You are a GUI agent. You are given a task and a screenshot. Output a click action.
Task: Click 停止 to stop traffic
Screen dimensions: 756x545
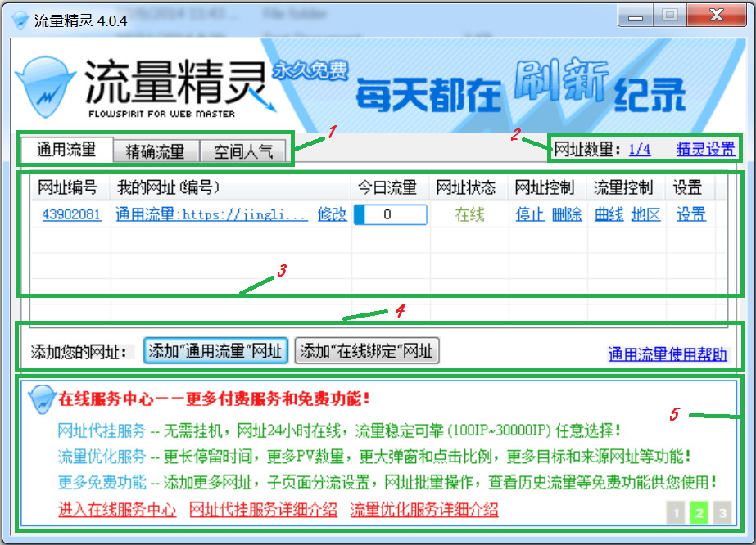(530, 214)
